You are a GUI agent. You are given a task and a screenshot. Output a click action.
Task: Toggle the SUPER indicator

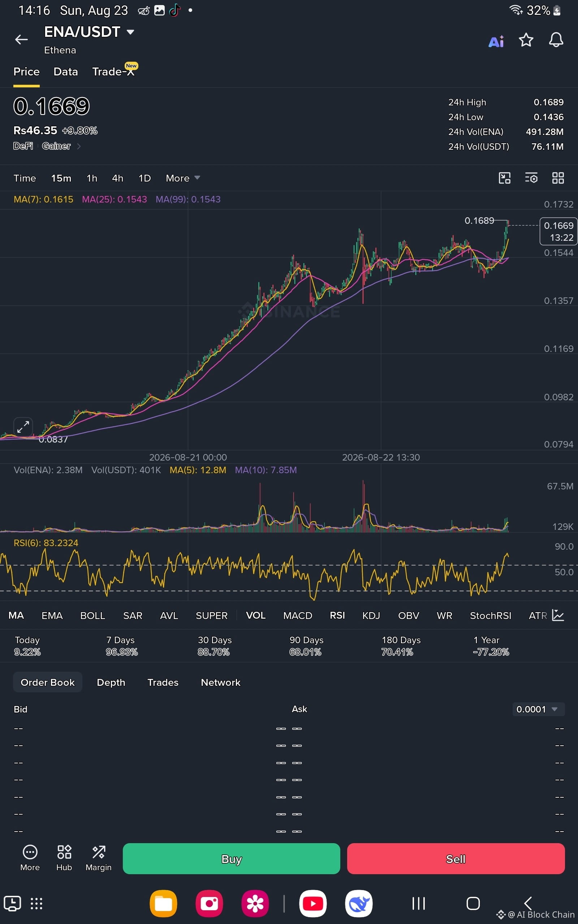[x=211, y=615]
